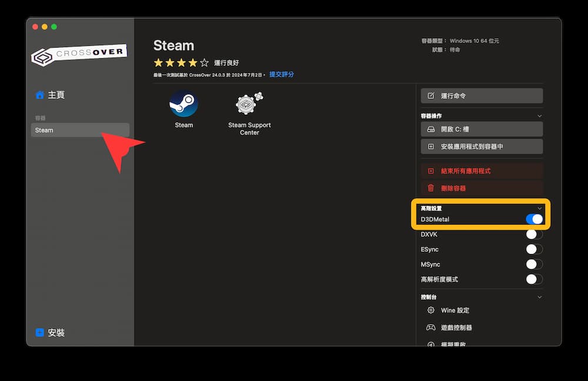Click the 提交評分 link
The width and height of the screenshot is (588, 381).
click(281, 75)
